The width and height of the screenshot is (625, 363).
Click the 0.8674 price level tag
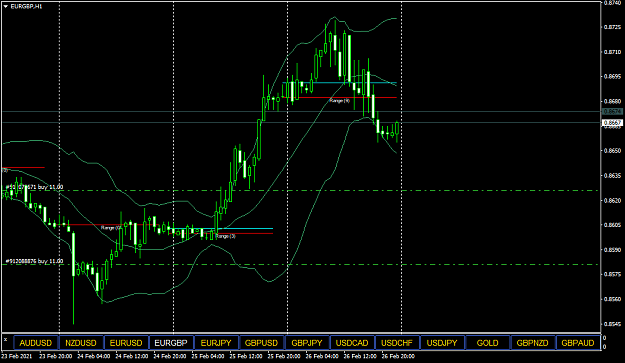click(x=612, y=112)
